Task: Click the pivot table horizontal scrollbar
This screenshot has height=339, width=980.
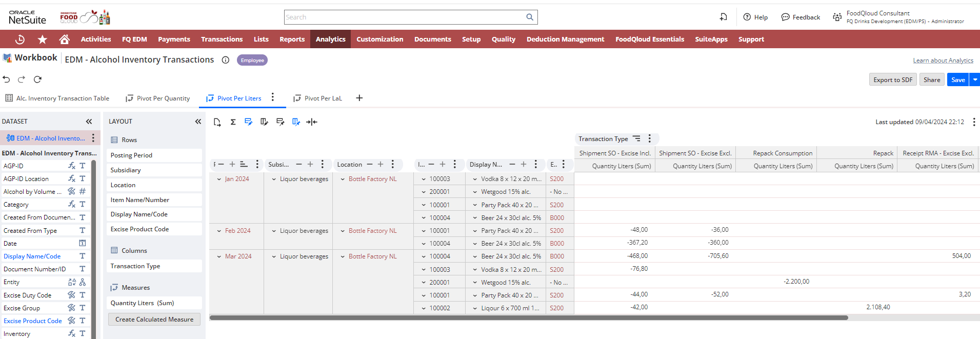Action: point(529,318)
